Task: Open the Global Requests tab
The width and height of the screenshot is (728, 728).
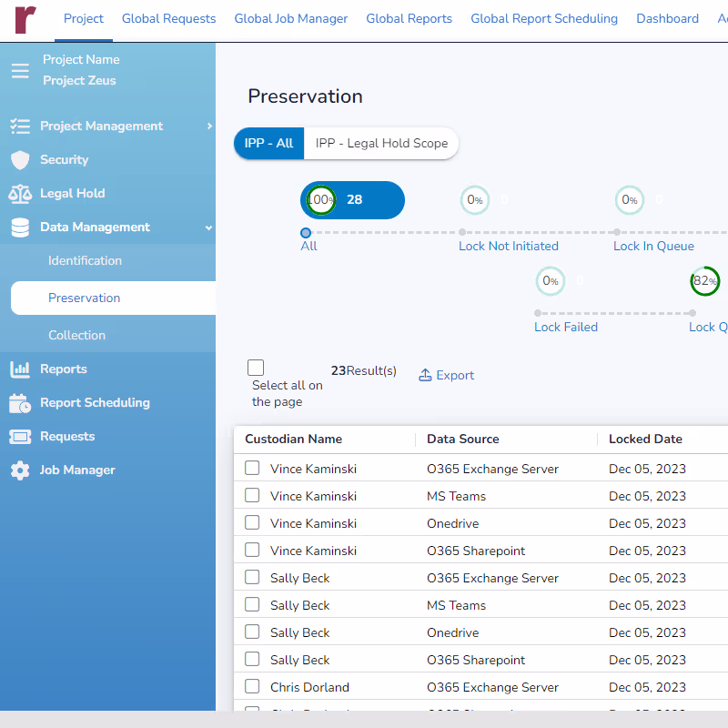Action: tap(168, 18)
